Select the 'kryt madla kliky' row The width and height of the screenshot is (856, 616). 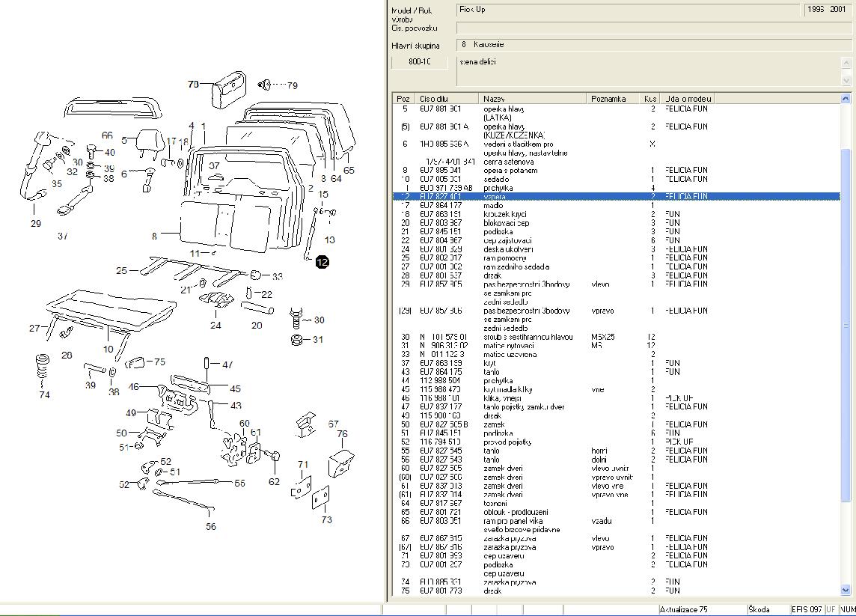tap(617, 389)
